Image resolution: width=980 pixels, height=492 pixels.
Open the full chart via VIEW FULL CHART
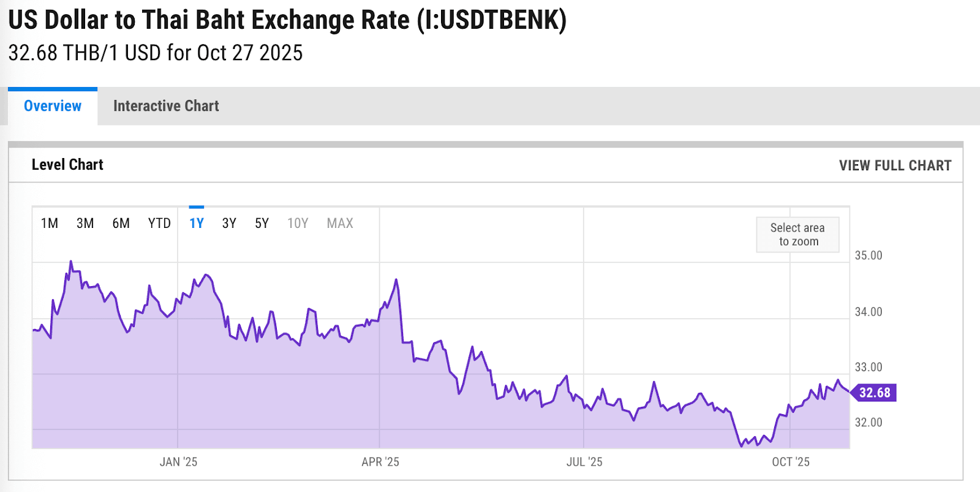[x=894, y=165]
